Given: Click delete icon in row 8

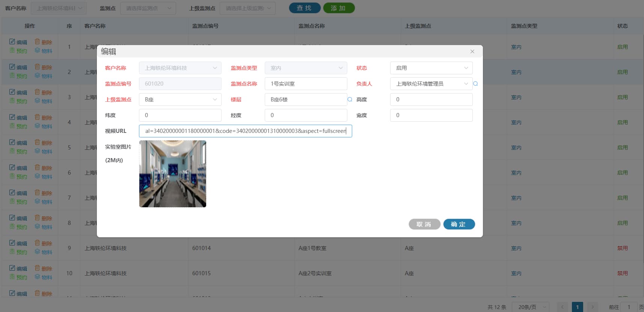Looking at the screenshot, I should tap(37, 218).
